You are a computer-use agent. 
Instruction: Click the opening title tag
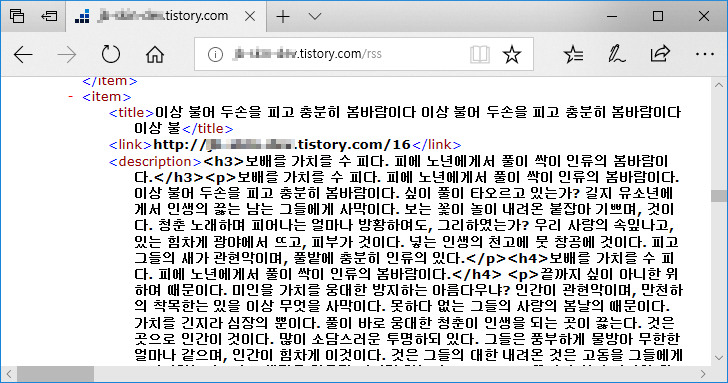(x=131, y=112)
